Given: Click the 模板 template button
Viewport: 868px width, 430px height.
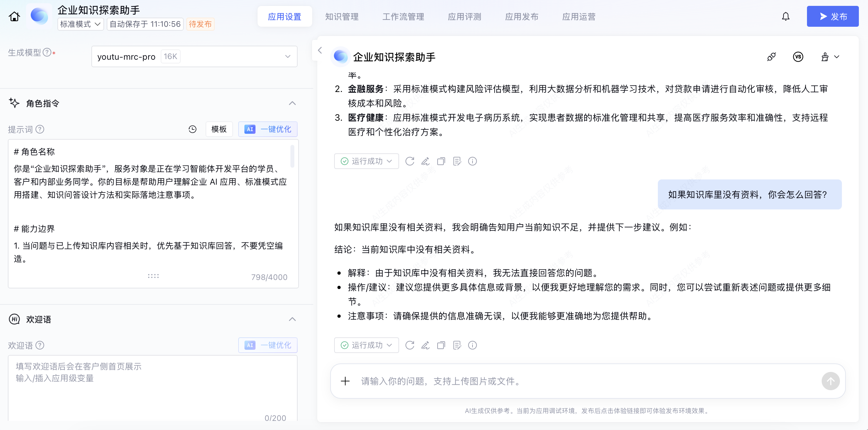Looking at the screenshot, I should (219, 129).
